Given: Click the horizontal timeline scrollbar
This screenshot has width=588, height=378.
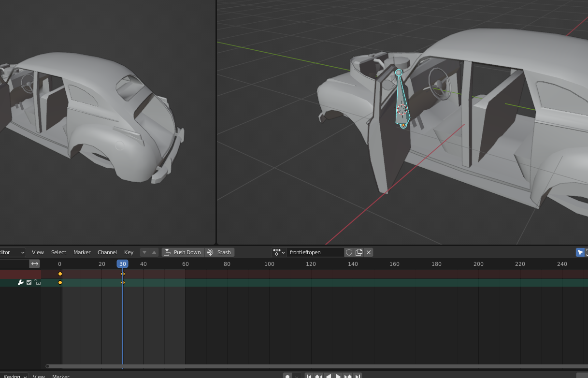Looking at the screenshot, I should (290, 366).
